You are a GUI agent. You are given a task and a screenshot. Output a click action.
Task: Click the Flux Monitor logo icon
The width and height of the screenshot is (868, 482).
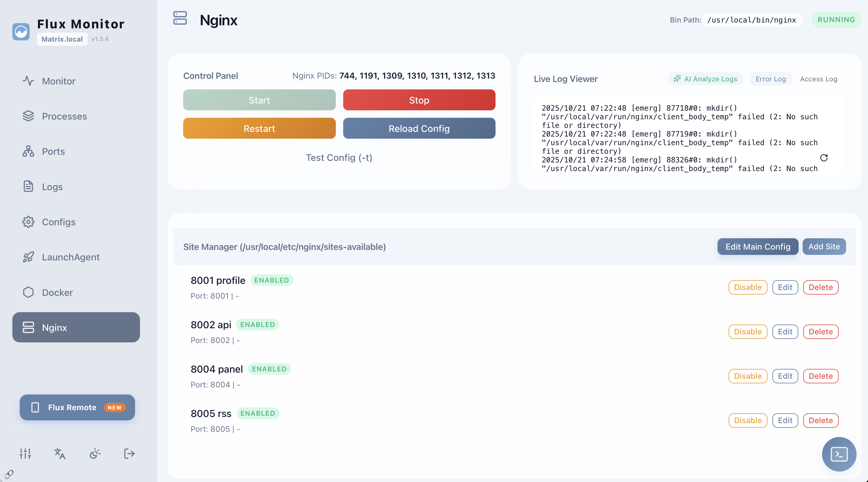(21, 32)
